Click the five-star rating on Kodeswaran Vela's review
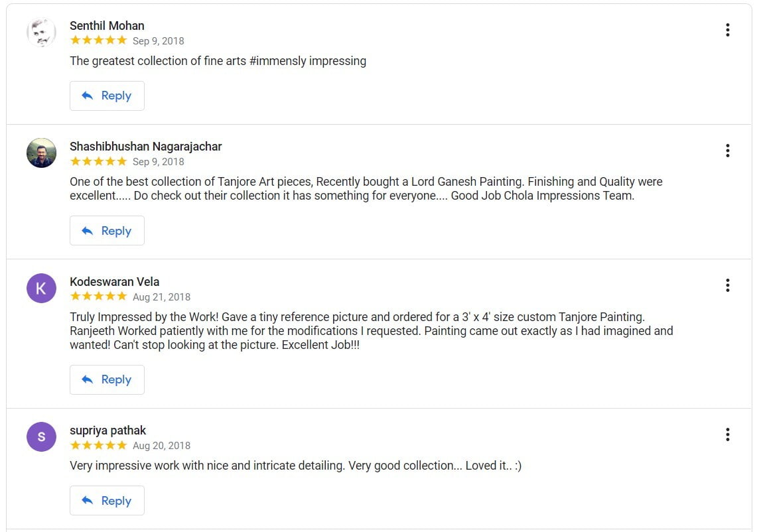This screenshot has height=532, width=757. point(98,297)
